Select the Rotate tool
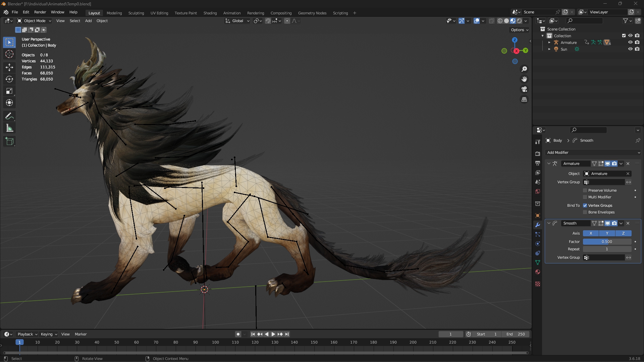The width and height of the screenshot is (644, 362). click(9, 79)
